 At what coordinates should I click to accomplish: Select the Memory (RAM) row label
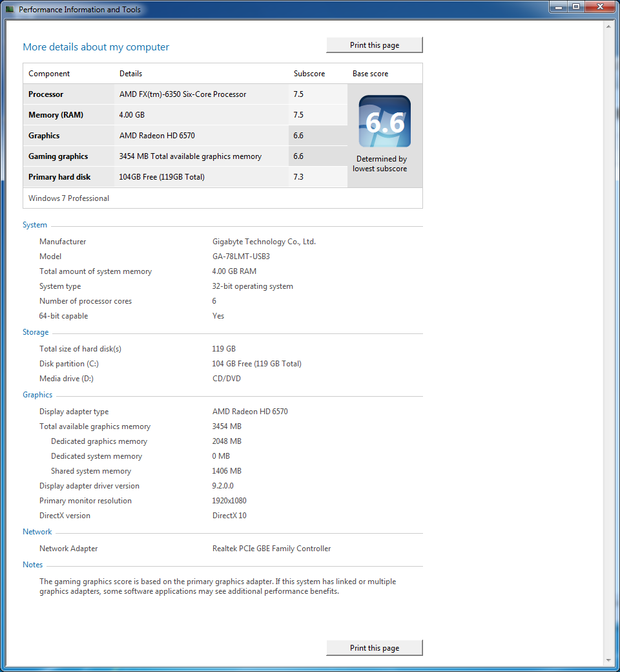56,115
